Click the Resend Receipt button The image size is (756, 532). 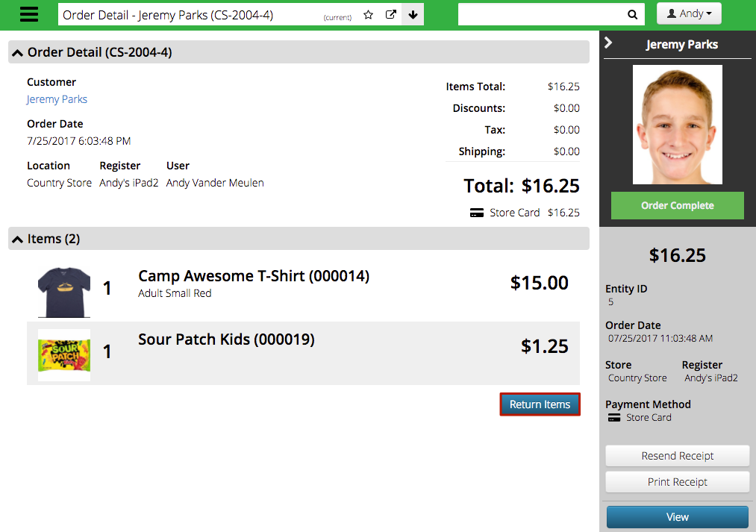[x=678, y=456]
